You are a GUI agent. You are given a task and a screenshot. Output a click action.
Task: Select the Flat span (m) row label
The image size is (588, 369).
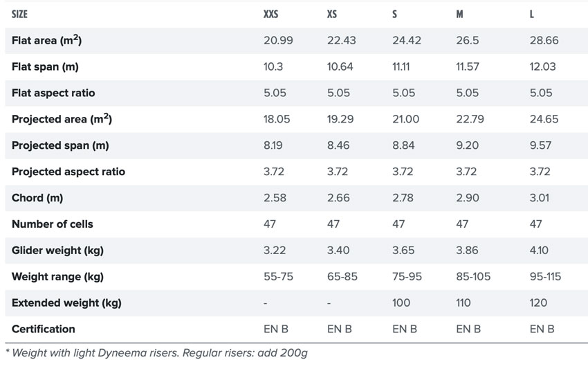[45, 67]
